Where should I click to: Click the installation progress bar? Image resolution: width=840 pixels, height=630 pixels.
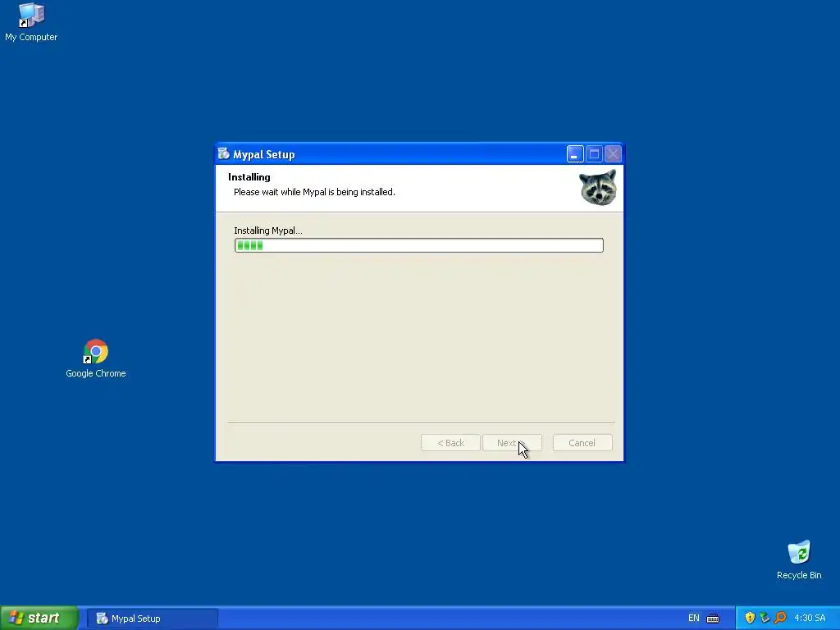[419, 245]
